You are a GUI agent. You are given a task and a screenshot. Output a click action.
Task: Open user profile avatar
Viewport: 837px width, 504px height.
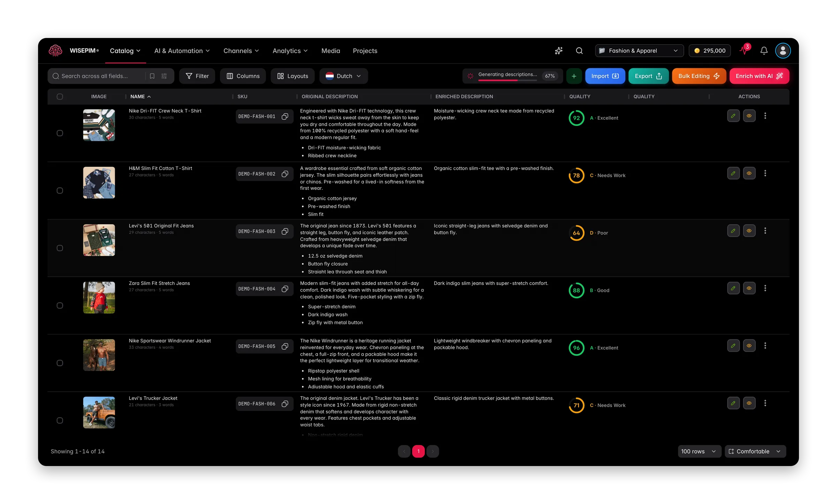click(x=783, y=51)
